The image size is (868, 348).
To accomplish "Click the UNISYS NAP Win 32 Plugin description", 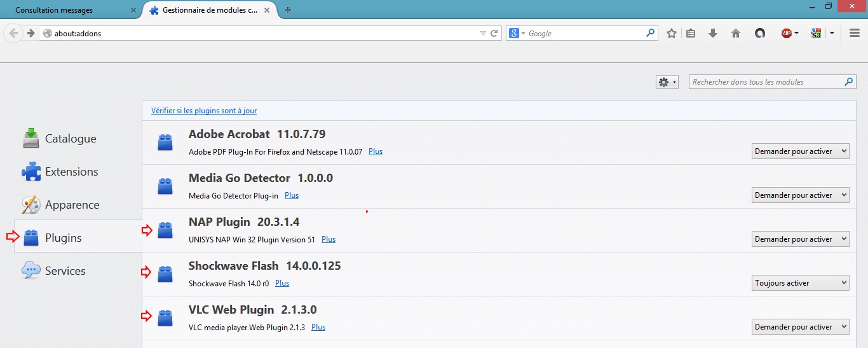I will 252,240.
